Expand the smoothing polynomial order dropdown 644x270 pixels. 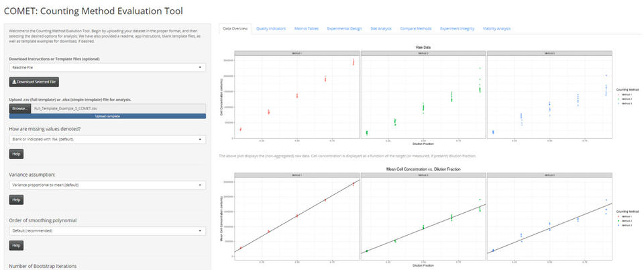[x=107, y=230]
